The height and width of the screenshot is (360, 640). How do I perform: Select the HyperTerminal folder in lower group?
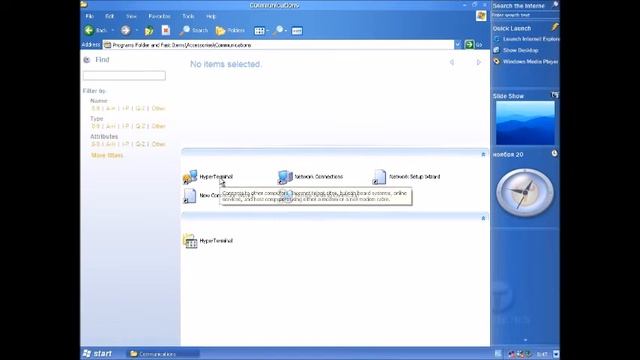click(x=190, y=241)
